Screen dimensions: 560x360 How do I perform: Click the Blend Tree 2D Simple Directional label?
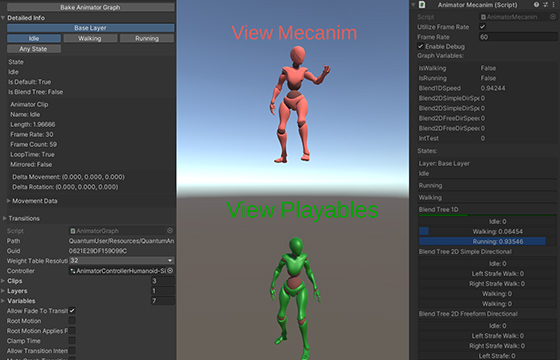pos(465,251)
